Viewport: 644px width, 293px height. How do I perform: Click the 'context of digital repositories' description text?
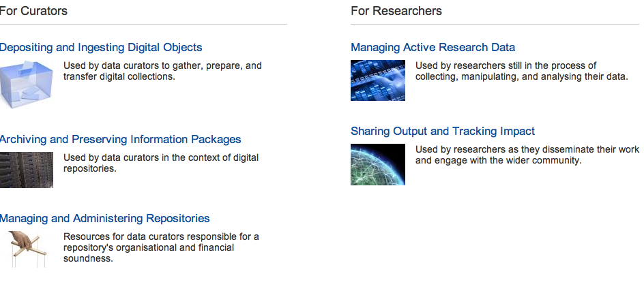click(x=161, y=163)
